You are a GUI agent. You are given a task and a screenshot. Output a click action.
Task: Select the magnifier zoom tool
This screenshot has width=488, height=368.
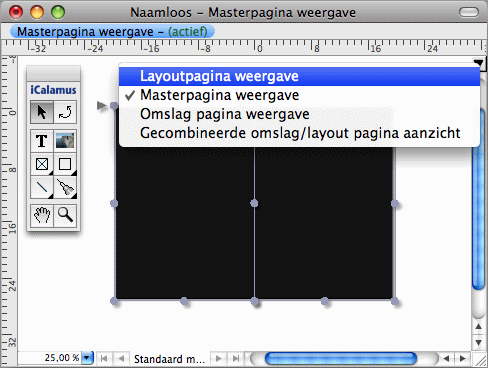[65, 216]
